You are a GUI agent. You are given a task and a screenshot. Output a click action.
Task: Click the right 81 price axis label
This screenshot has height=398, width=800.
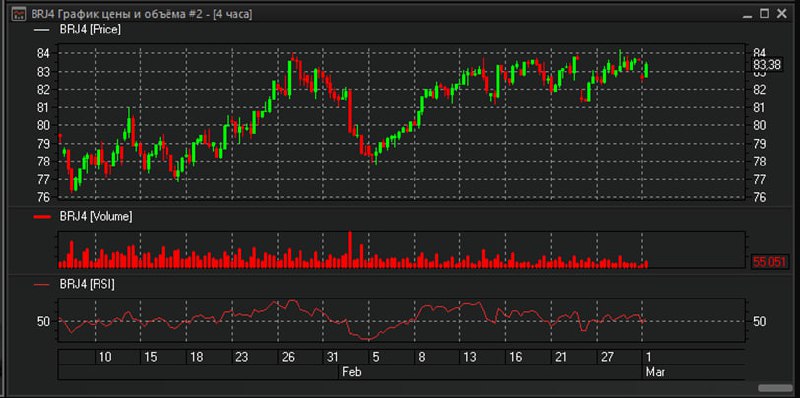coord(760,107)
